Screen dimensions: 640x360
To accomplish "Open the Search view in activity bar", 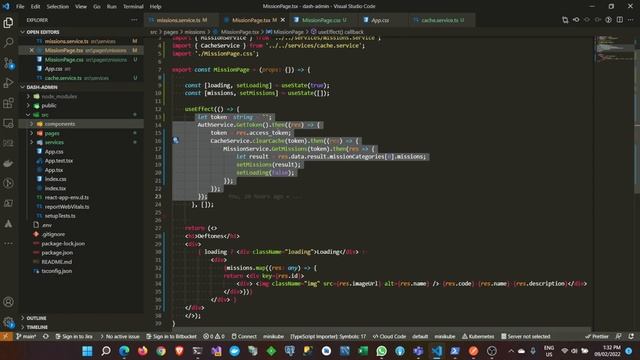I will coord(8,42).
